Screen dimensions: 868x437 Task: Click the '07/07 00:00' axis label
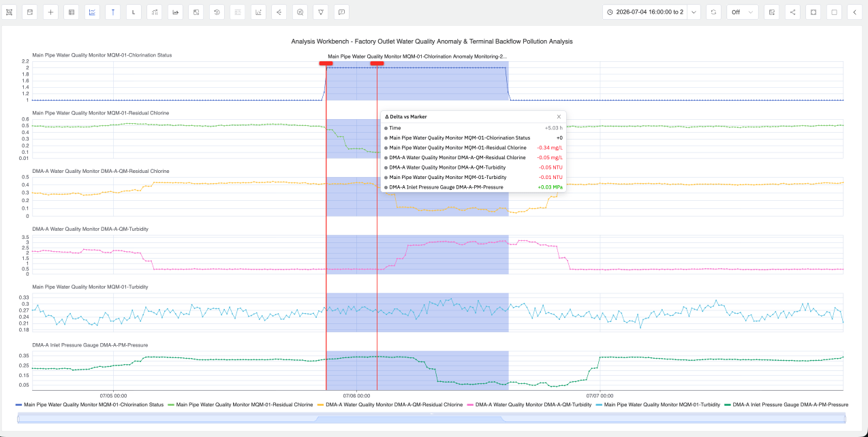coord(600,395)
